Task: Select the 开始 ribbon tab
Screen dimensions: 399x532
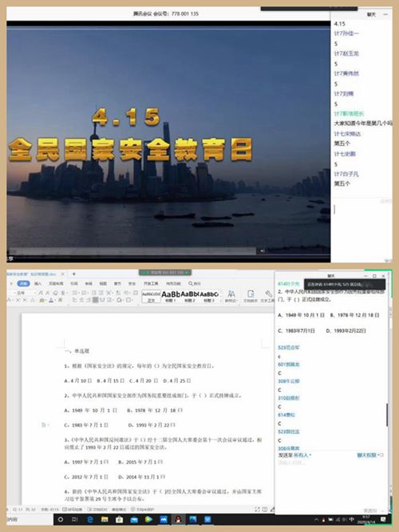Action: coord(23,283)
